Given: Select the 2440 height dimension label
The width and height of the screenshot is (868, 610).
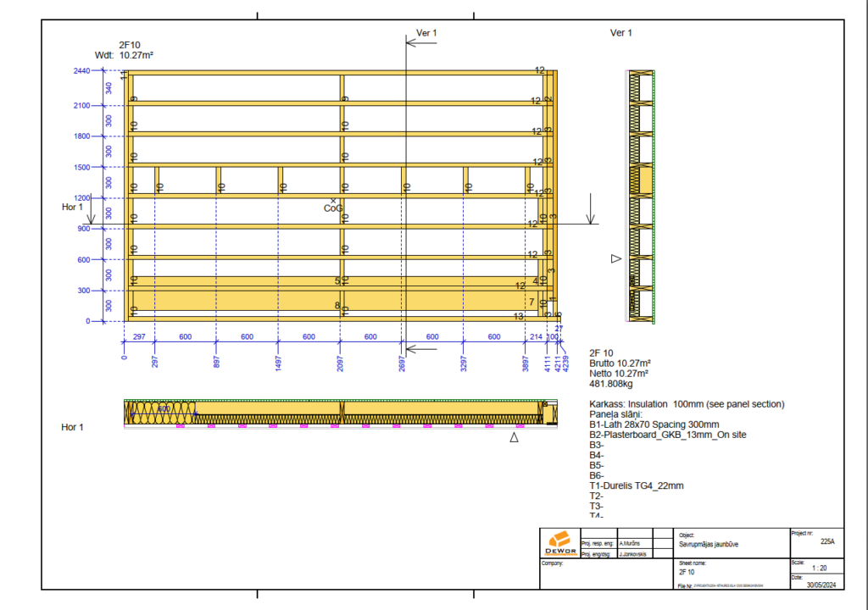Looking at the screenshot, I should click(x=81, y=72).
